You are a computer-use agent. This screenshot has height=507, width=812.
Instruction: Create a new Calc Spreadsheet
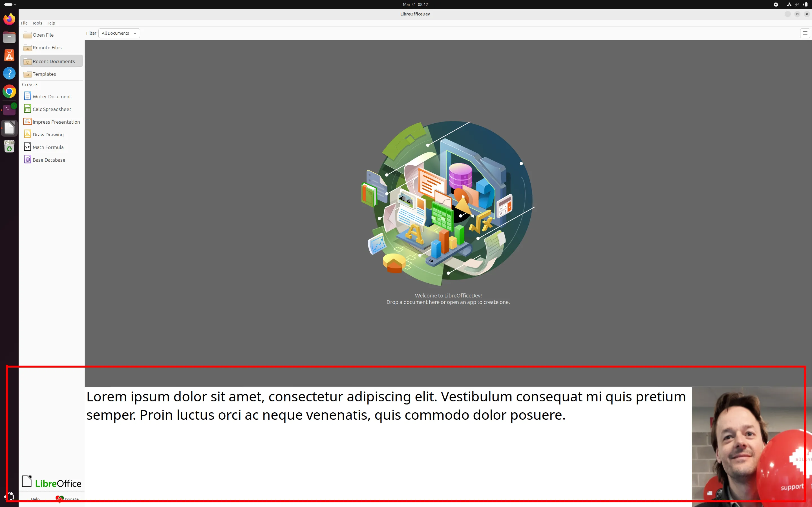52,109
